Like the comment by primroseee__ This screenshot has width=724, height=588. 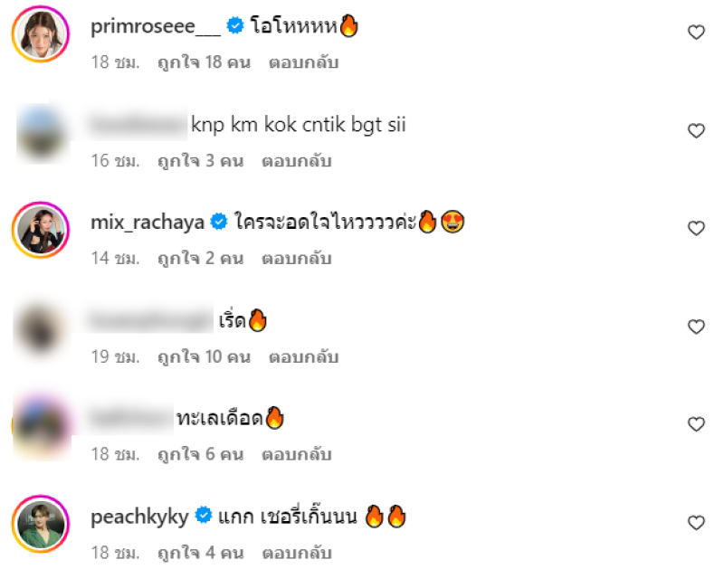[x=696, y=33]
